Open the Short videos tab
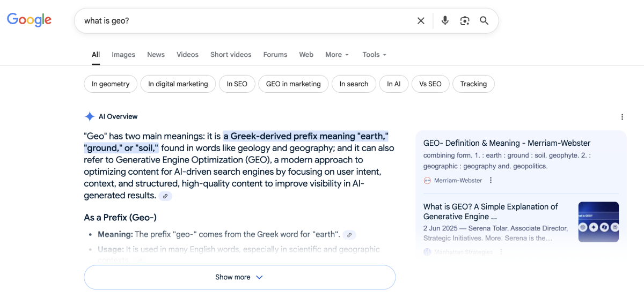This screenshot has height=297, width=644. 231,55
